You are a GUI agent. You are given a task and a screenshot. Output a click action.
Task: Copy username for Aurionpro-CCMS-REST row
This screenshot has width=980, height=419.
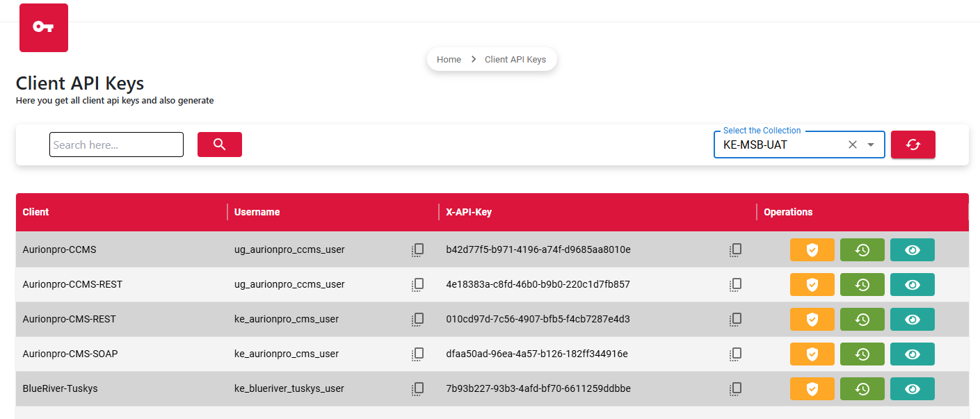[418, 284]
